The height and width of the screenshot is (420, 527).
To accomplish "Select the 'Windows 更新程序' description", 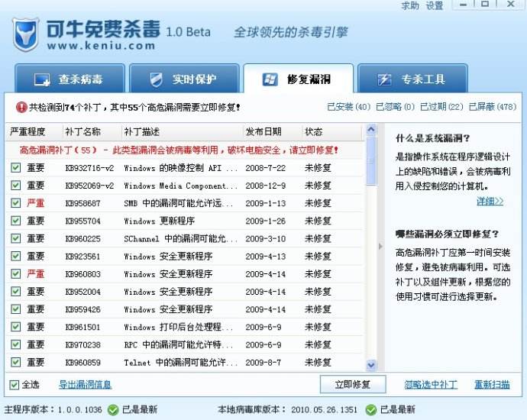I will point(160,221).
